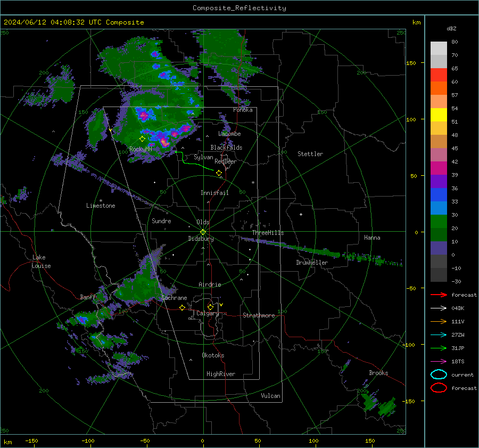
Task: Click the Innisfail label
Action: click(x=214, y=193)
